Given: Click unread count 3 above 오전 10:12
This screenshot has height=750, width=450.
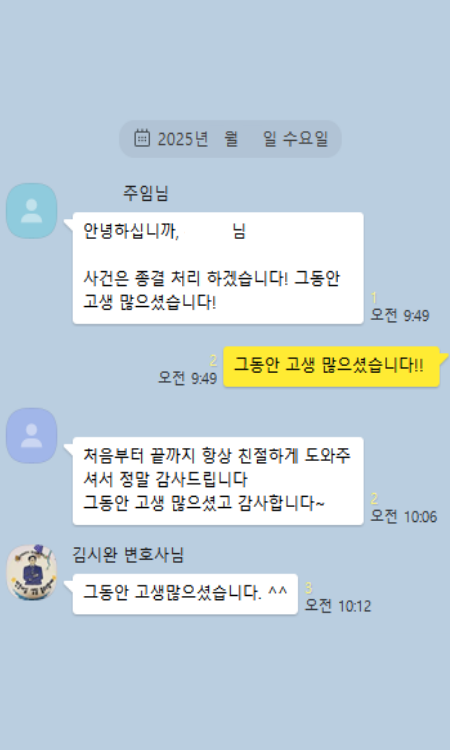Looking at the screenshot, I should (309, 588).
